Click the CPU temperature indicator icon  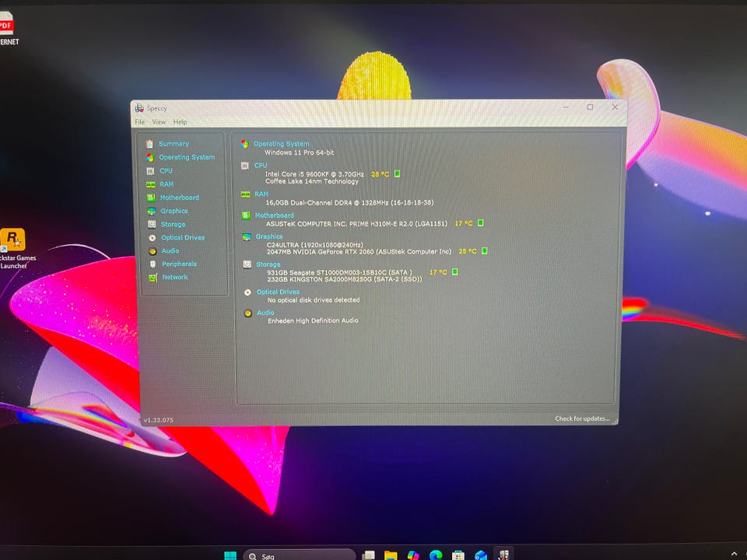point(398,173)
